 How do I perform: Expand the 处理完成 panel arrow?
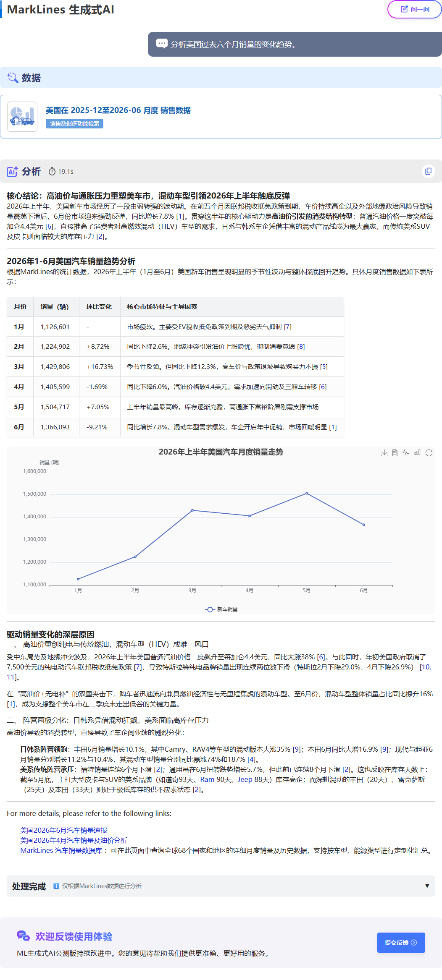[427, 886]
